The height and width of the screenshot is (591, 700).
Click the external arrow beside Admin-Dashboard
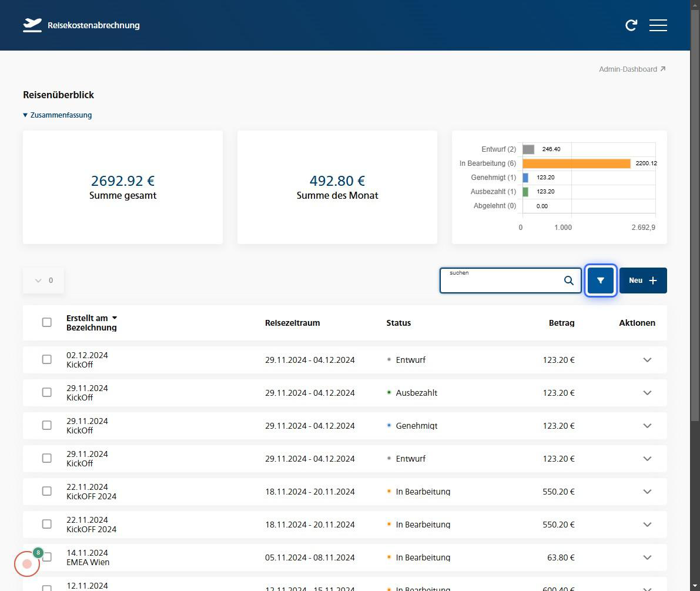tap(663, 69)
